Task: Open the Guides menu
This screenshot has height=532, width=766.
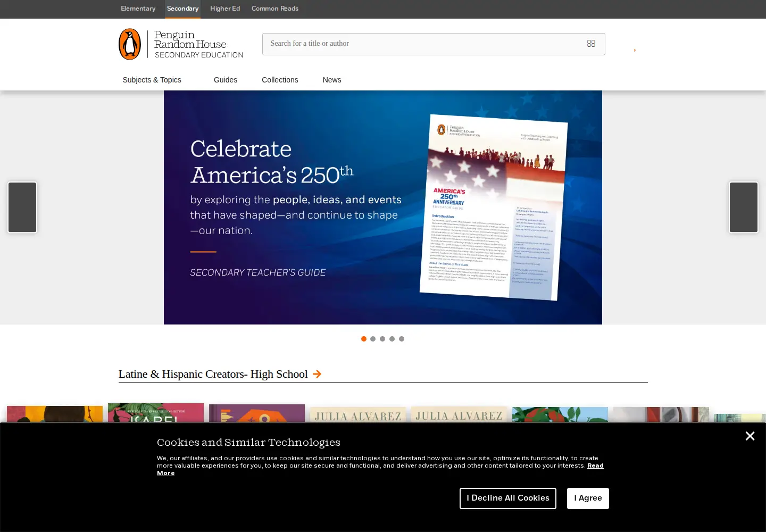Action: [226, 80]
